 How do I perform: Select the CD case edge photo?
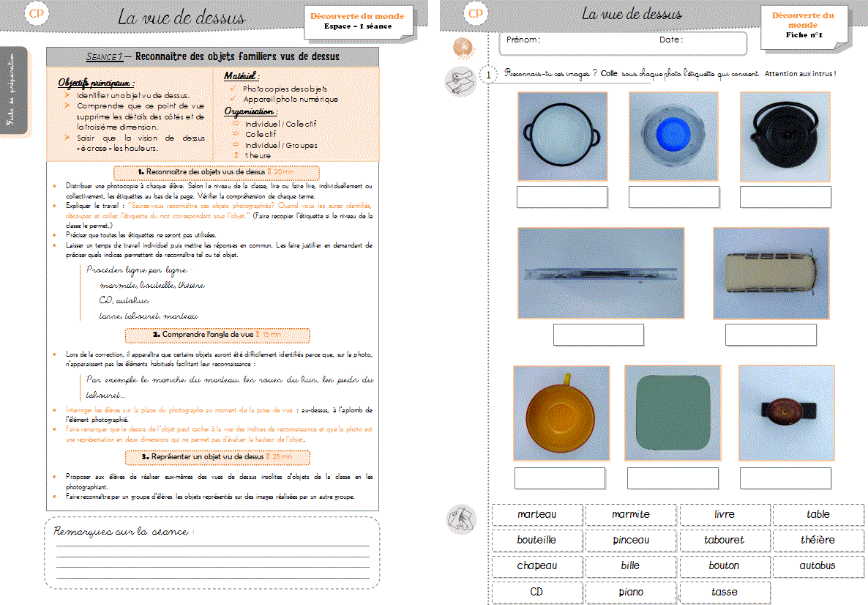[600, 273]
